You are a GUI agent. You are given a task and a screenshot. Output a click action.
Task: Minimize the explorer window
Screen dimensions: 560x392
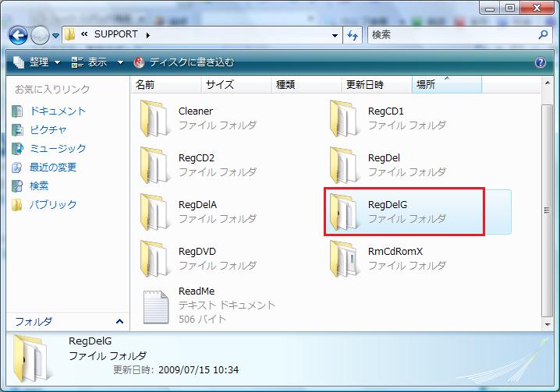490,8
